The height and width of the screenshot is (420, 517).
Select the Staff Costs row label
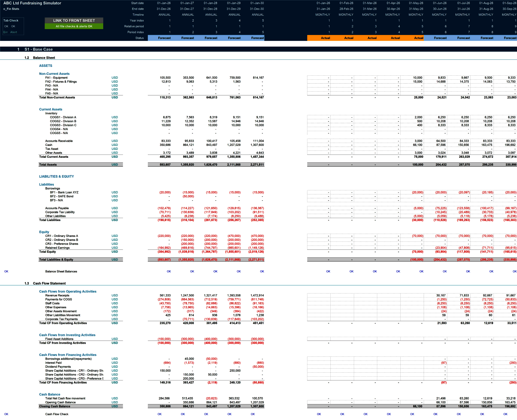click(52, 303)
